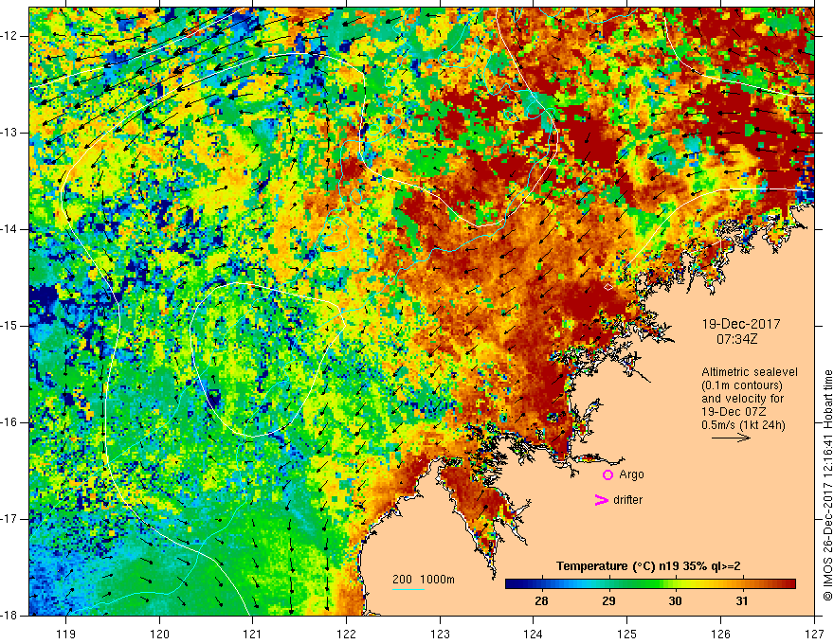834x644 pixels.
Task: Click the 'Temperature (°C) n19 35% ql>=2' title
Action: point(648,566)
